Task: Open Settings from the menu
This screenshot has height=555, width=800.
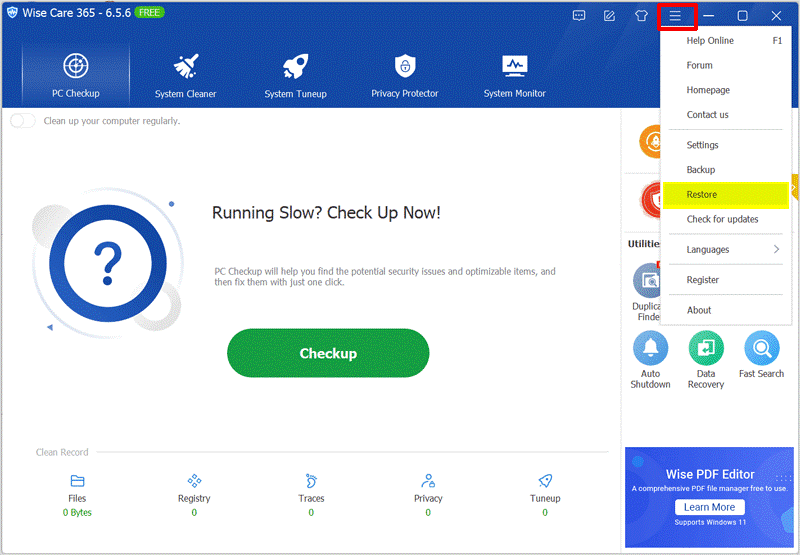Action: (725, 145)
